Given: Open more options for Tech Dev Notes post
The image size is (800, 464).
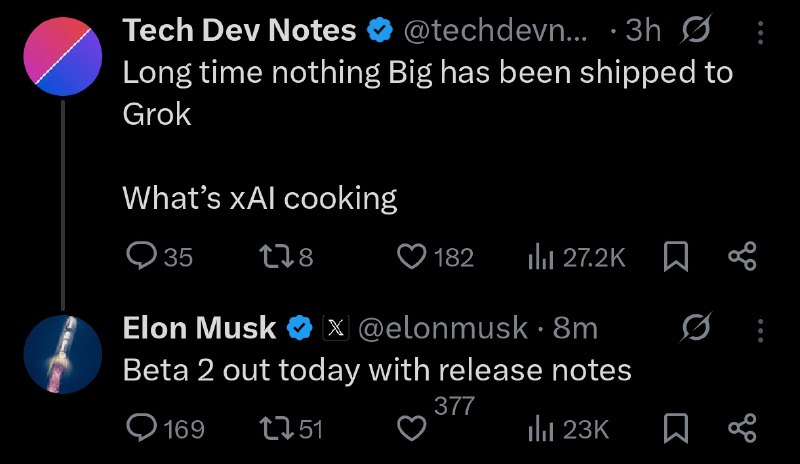Looking at the screenshot, I should click(x=760, y=33).
